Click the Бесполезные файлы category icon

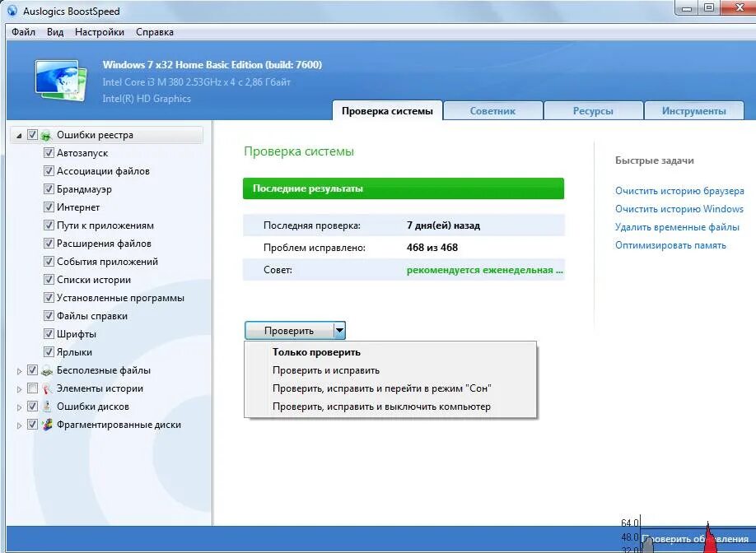coord(46,370)
